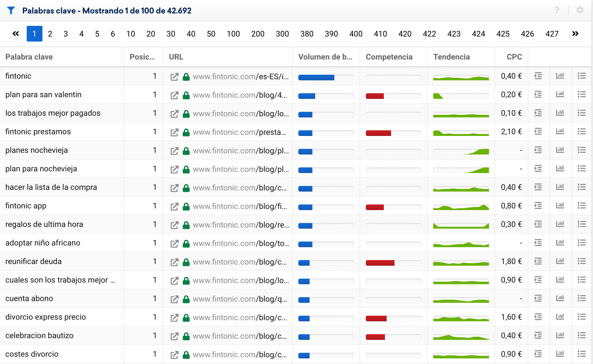Jump to first page with double left arrow
593x364 pixels.
click(x=16, y=34)
